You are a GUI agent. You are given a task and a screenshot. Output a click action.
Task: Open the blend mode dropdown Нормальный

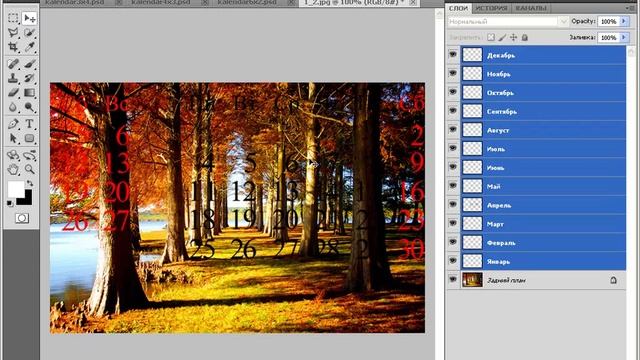[x=508, y=21]
